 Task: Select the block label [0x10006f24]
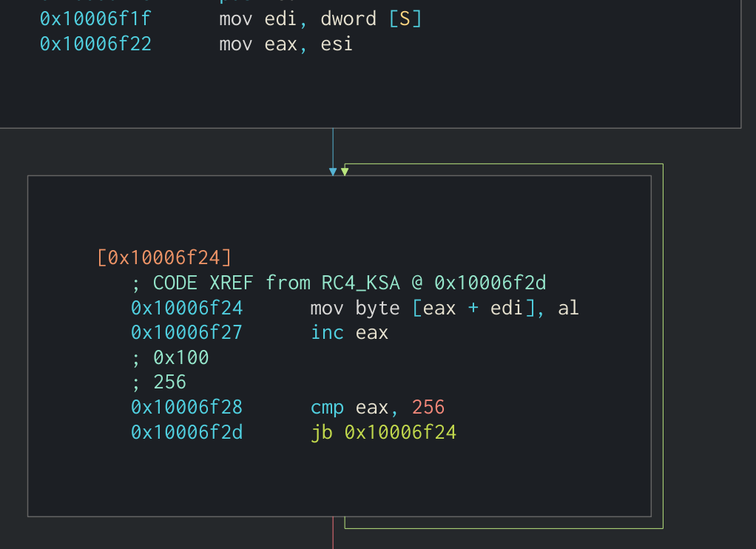163,257
